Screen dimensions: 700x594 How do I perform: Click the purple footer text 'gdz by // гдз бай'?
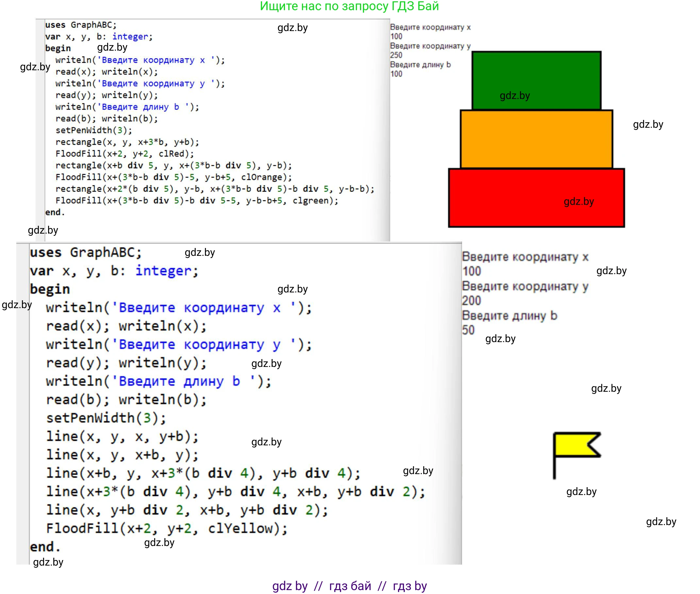[349, 586]
